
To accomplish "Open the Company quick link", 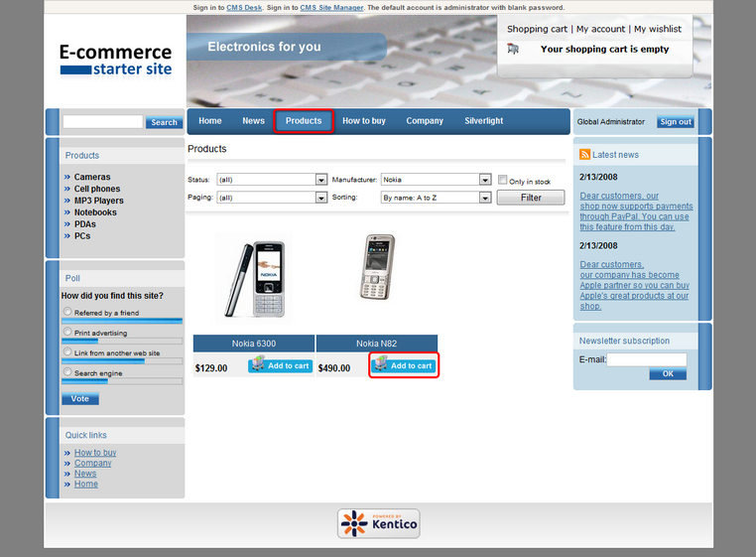I will tap(92, 463).
